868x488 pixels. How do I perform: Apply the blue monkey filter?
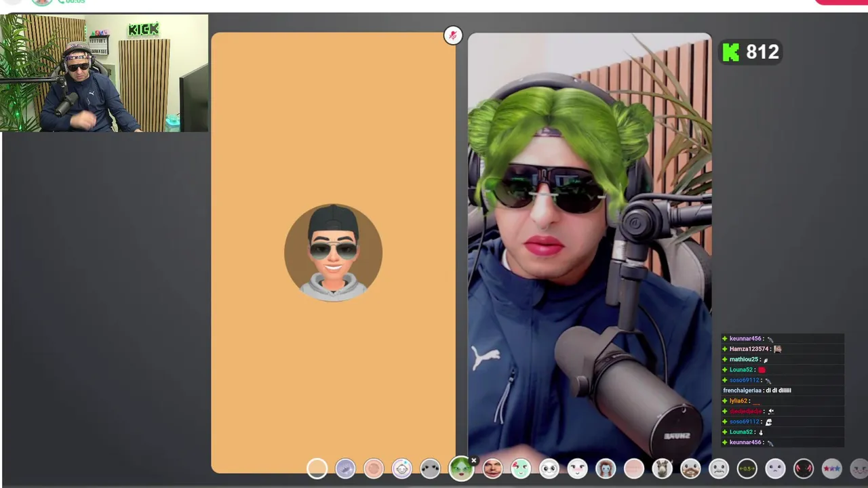[x=606, y=468]
